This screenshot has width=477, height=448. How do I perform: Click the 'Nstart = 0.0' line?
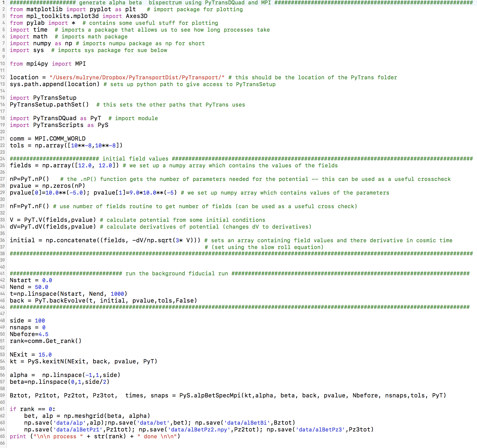click(x=31, y=280)
